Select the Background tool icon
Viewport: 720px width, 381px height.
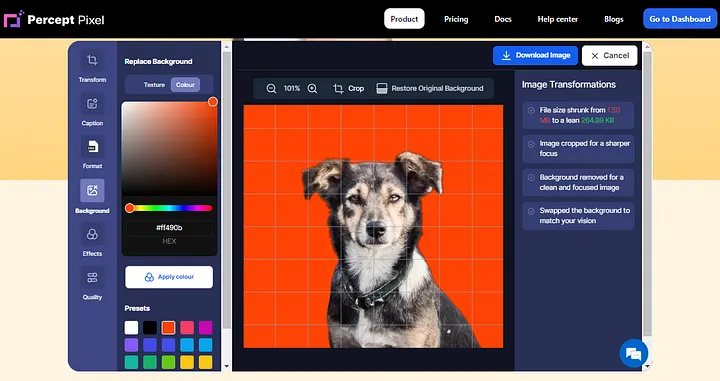pos(92,190)
